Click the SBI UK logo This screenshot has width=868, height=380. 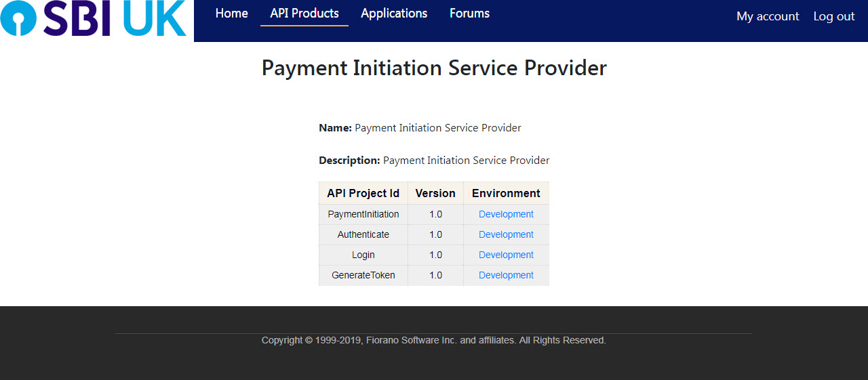tap(94, 18)
